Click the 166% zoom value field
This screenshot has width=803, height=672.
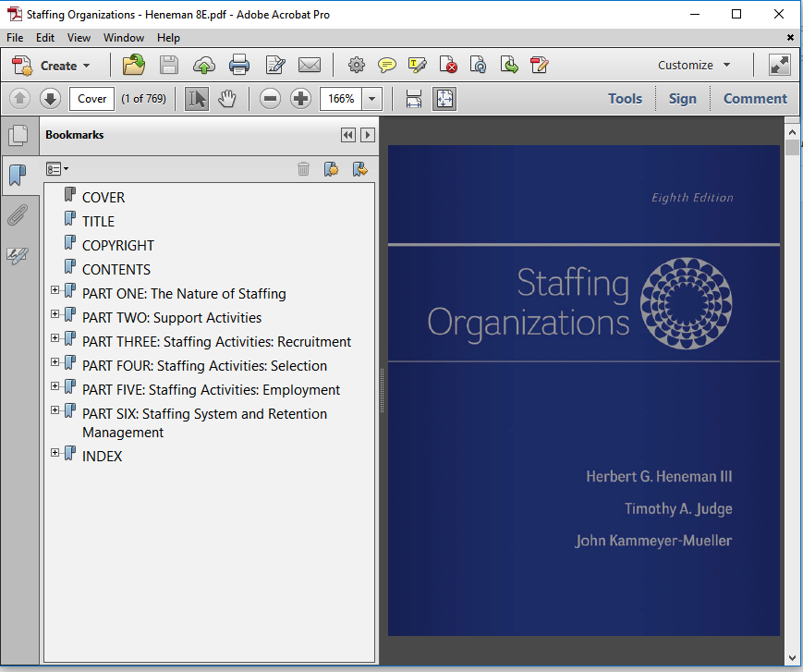pyautogui.click(x=341, y=98)
